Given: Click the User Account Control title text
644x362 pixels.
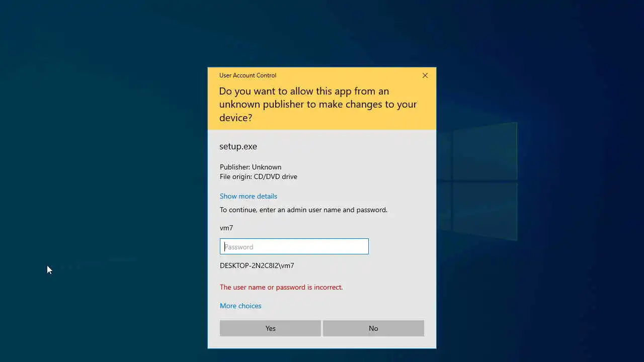Looking at the screenshot, I should (x=248, y=75).
